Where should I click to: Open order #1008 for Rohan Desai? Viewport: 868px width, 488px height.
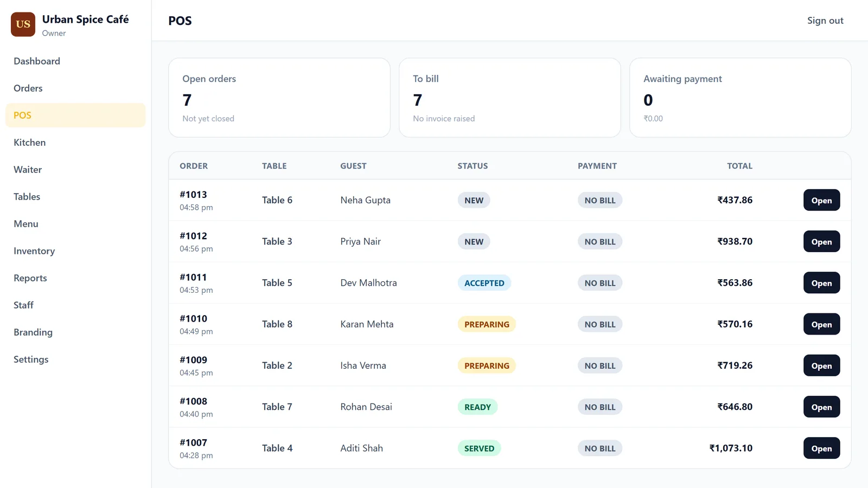(x=821, y=407)
